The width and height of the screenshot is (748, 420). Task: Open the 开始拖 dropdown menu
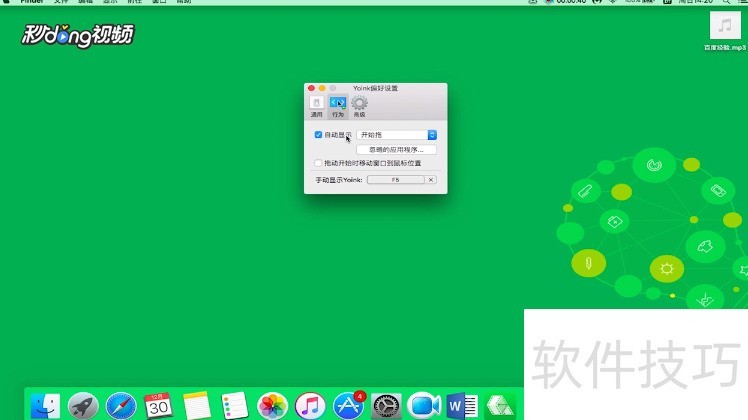[396, 135]
